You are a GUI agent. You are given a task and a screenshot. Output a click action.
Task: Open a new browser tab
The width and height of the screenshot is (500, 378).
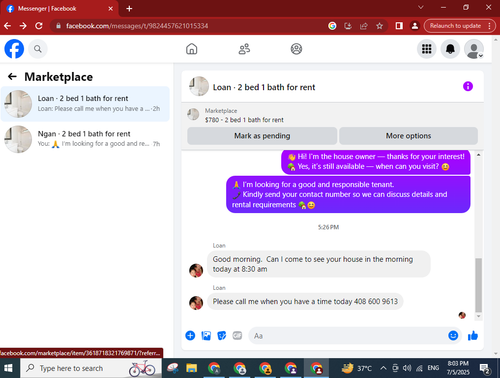[129, 9]
